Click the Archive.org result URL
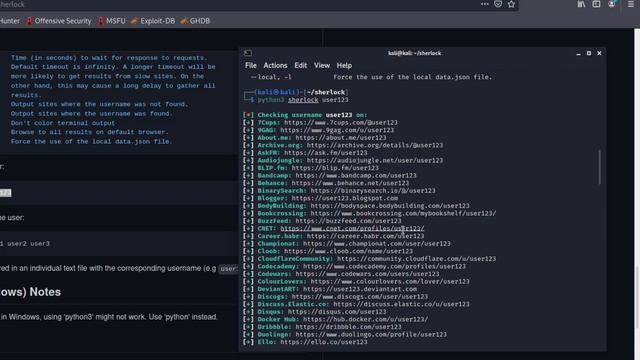The height and width of the screenshot is (360, 640). pos(375,145)
